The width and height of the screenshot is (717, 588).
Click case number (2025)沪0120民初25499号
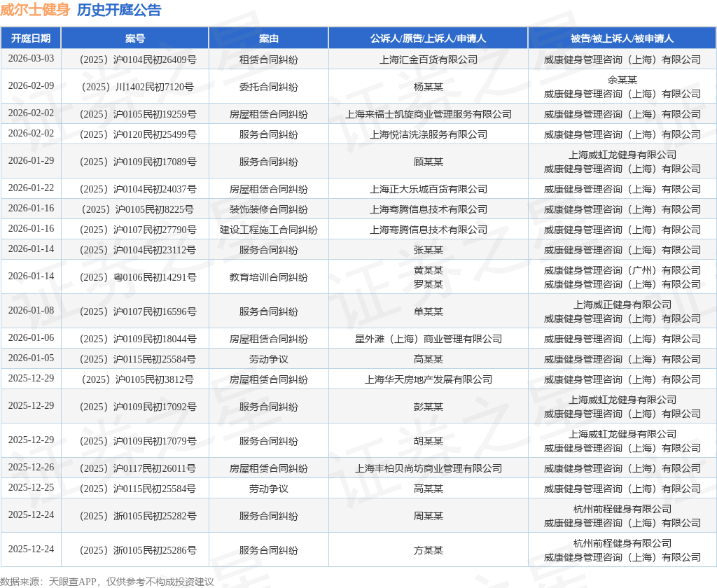click(x=138, y=134)
